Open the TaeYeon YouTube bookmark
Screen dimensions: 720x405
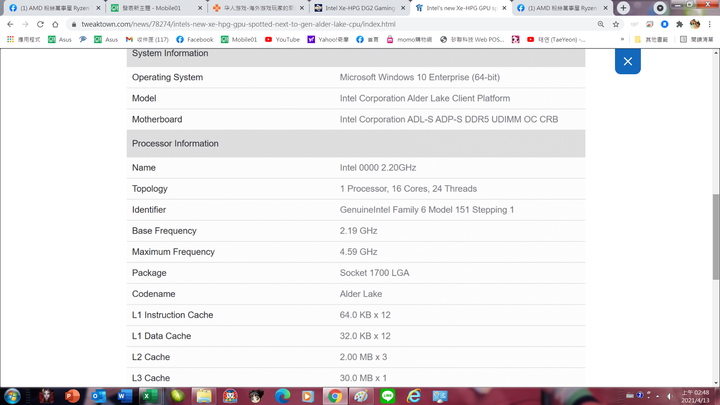556,39
